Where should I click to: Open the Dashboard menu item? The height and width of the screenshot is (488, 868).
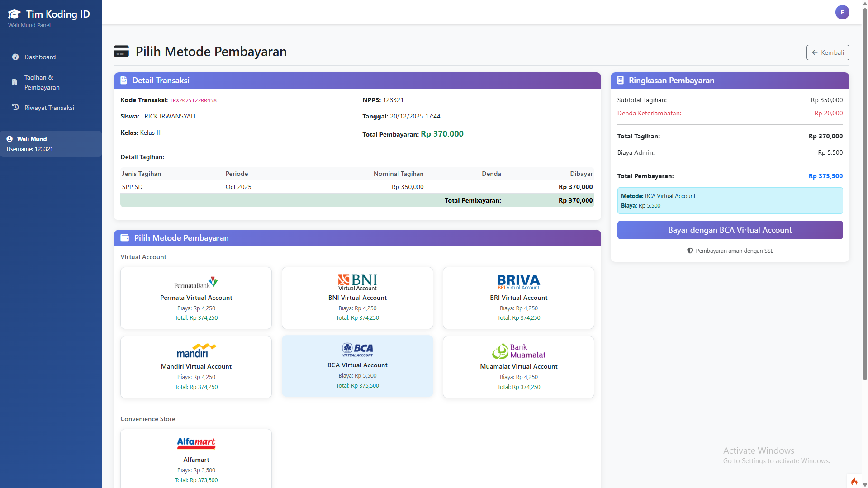coord(40,57)
